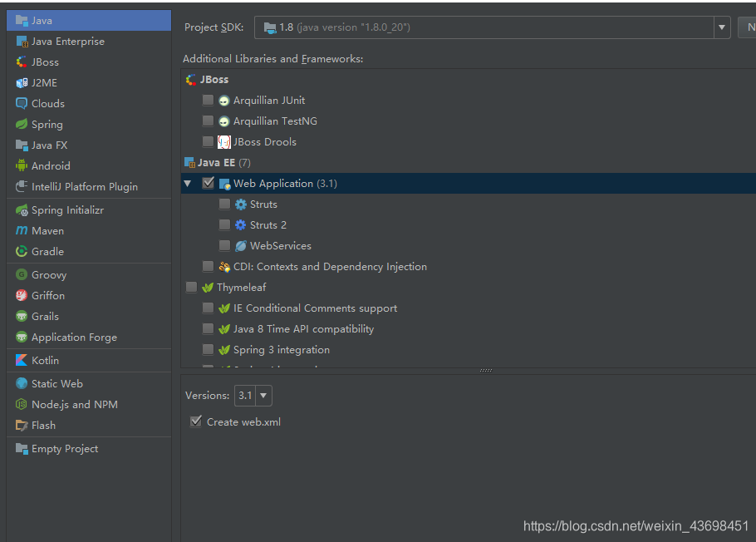Click the Struts 2 gear icon
This screenshot has width=756, height=542.
[x=241, y=225]
